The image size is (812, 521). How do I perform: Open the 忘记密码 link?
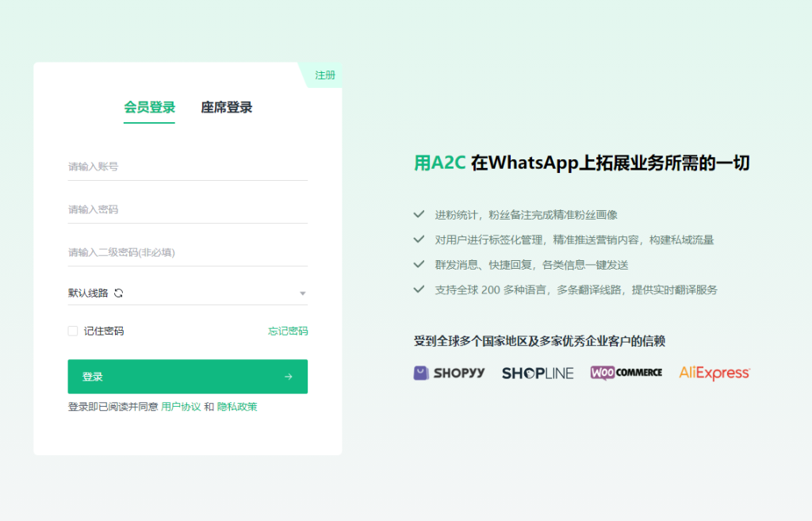288,331
